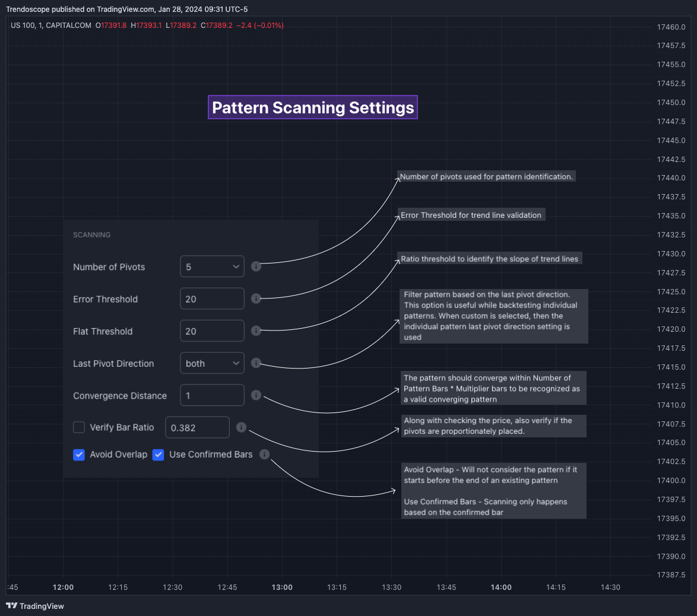Click the Avoid Overlap explanation note

pos(494,491)
